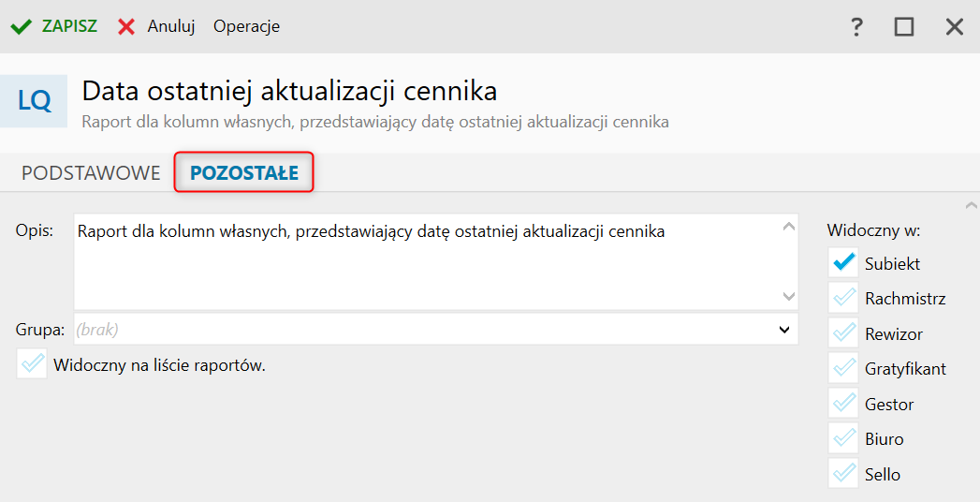Click the LQ report icon
The height and width of the screenshot is (502, 980).
pos(35,101)
